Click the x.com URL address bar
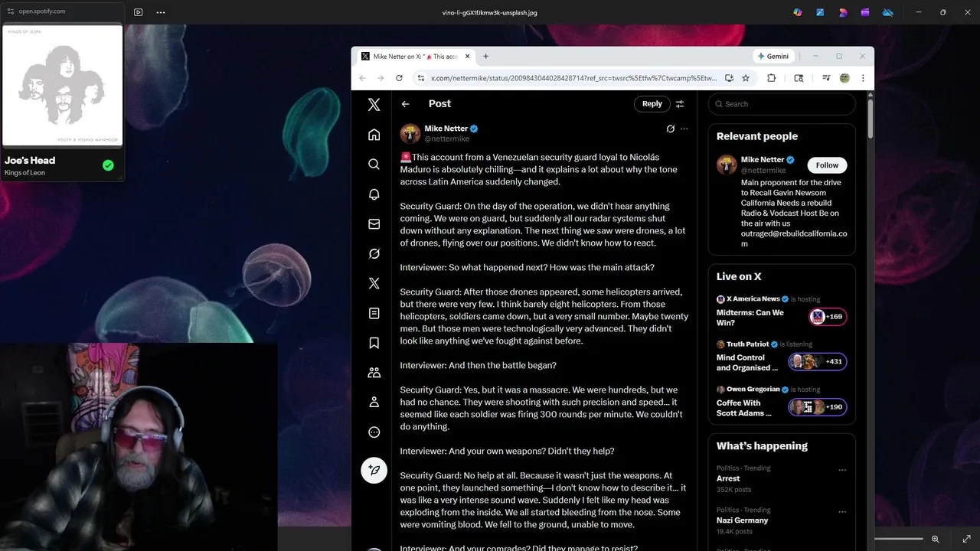Viewport: 980px width, 551px height. pyautogui.click(x=573, y=78)
